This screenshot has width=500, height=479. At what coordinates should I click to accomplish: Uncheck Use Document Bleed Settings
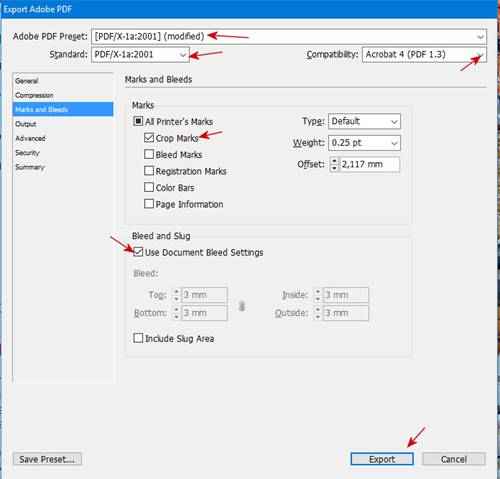pos(138,252)
